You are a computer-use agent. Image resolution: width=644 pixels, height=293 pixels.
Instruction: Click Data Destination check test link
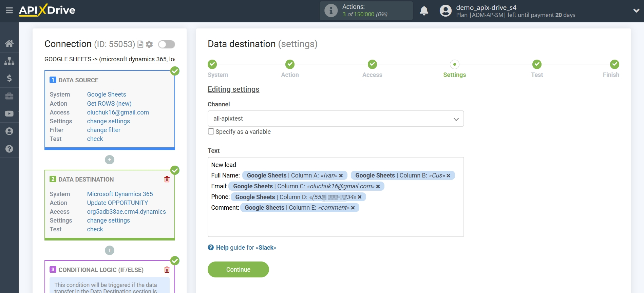click(x=95, y=229)
